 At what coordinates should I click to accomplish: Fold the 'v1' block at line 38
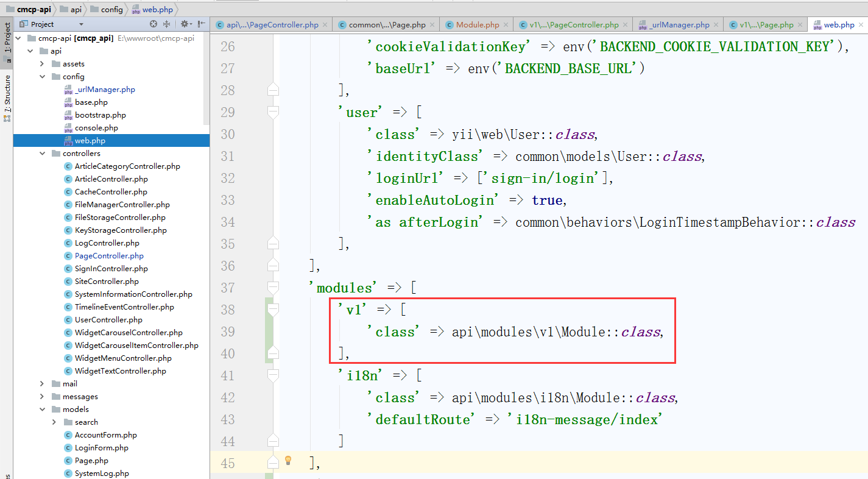pos(273,310)
